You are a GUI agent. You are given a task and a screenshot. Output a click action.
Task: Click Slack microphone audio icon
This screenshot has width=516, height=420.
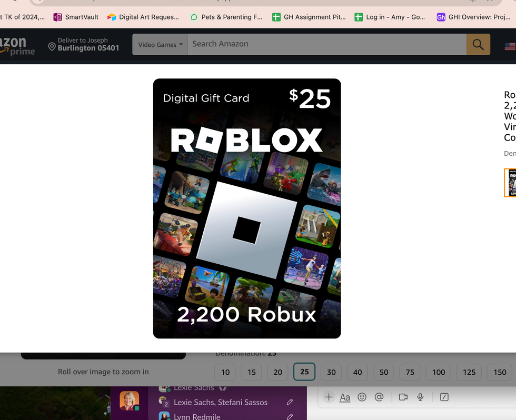[420, 397]
